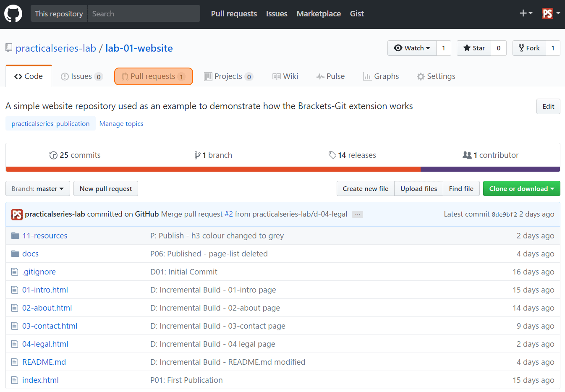
Task: Switch to the Code tab
Action: [x=29, y=76]
